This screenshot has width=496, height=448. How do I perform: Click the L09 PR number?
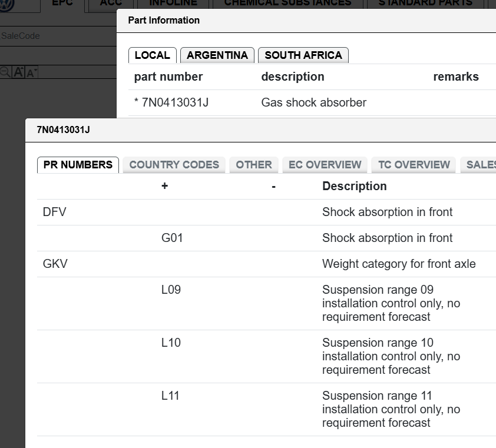point(171,290)
